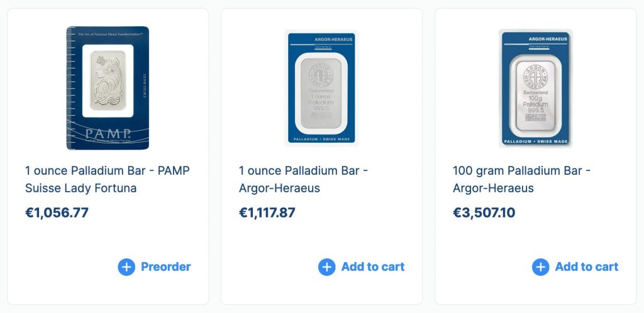Screen dimensions: 644x313
Task: Click plus icon for 100 gram palladium bar
Action: (x=541, y=267)
